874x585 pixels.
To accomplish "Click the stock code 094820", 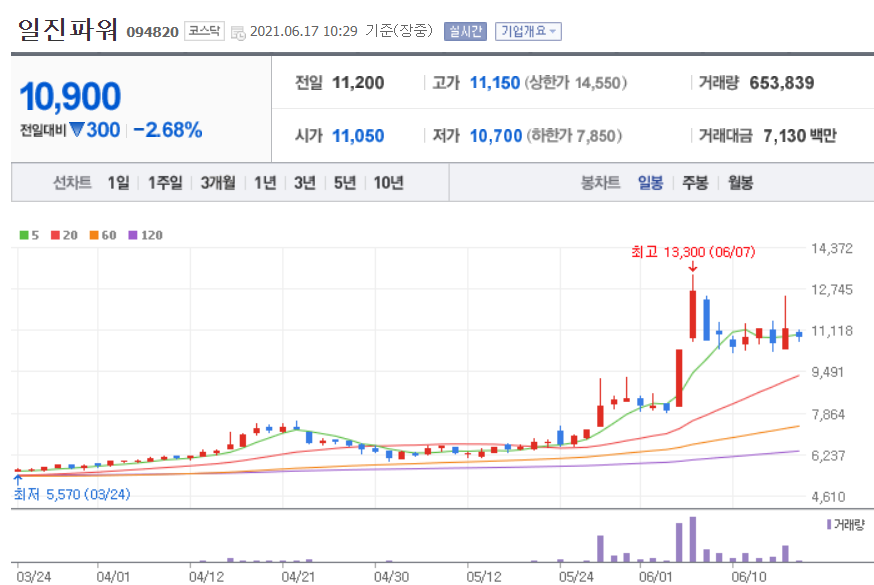I will click(152, 32).
